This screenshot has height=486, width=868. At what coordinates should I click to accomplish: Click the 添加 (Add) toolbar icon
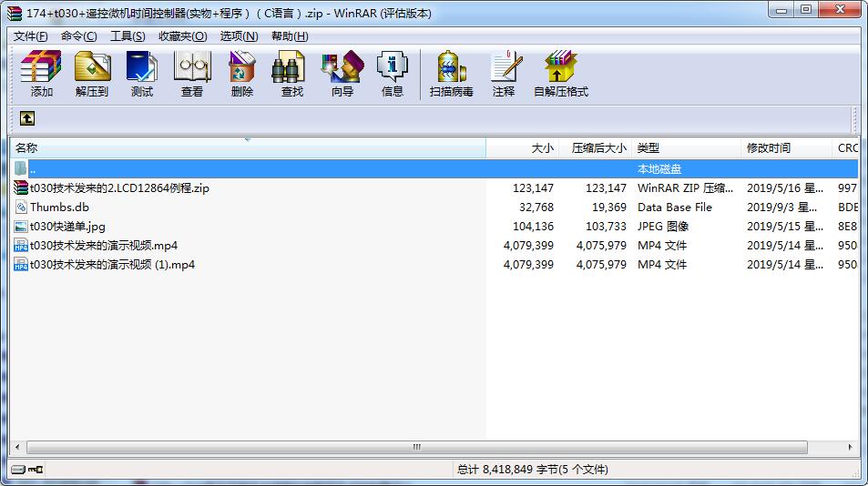tap(41, 66)
